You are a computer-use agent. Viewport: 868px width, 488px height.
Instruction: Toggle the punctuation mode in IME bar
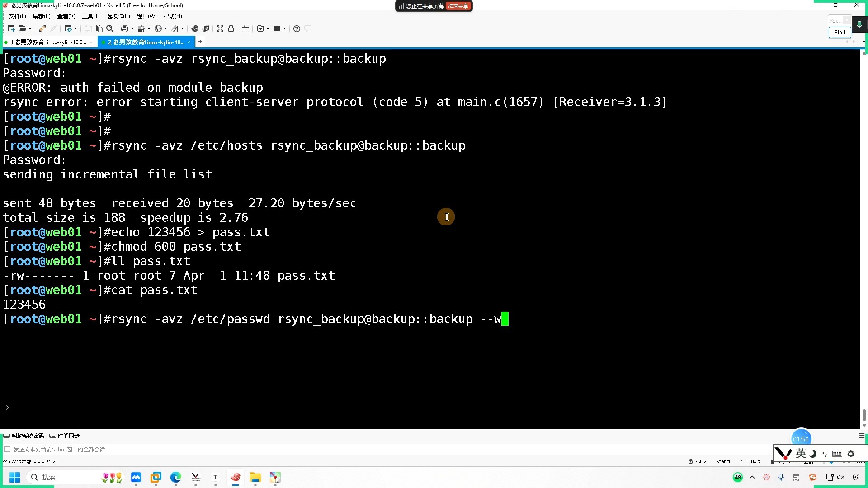tap(824, 454)
